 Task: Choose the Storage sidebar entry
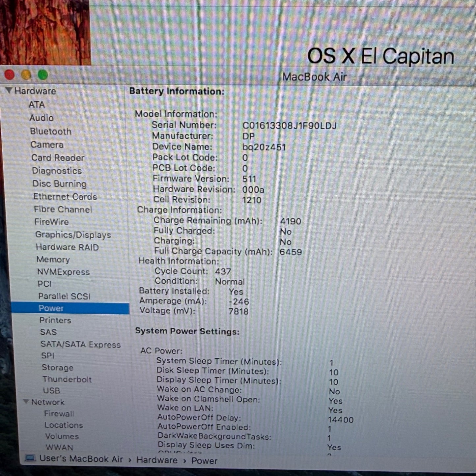click(57, 367)
